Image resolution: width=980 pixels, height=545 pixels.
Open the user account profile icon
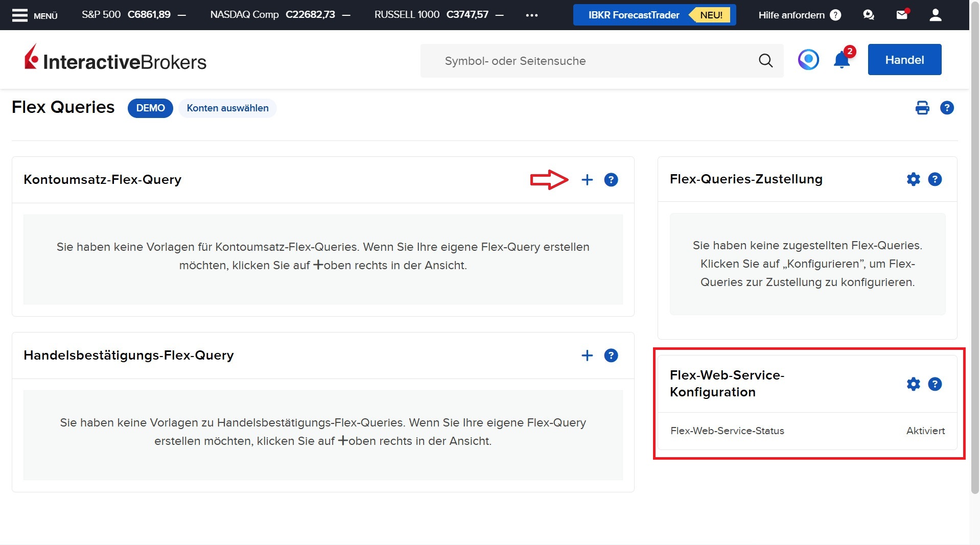click(936, 15)
